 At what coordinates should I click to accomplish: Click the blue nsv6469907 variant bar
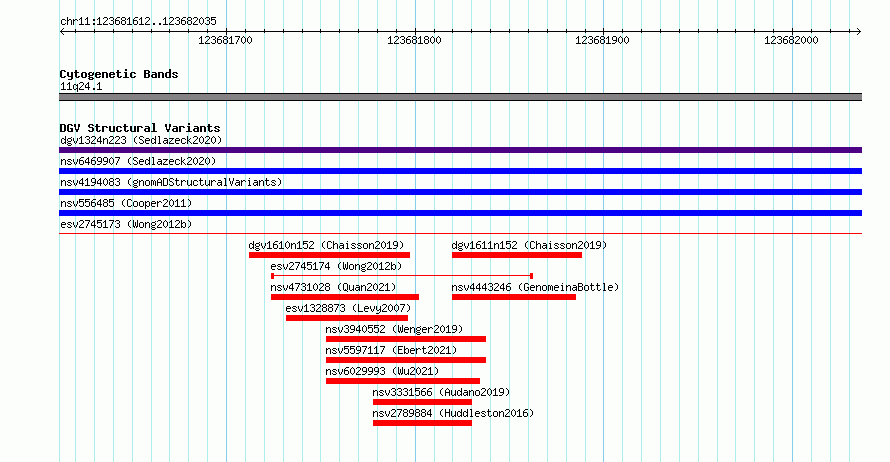460,171
